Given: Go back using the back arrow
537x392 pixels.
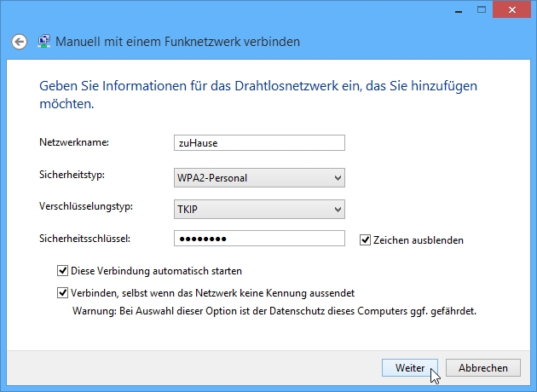Looking at the screenshot, I should pos(20,41).
